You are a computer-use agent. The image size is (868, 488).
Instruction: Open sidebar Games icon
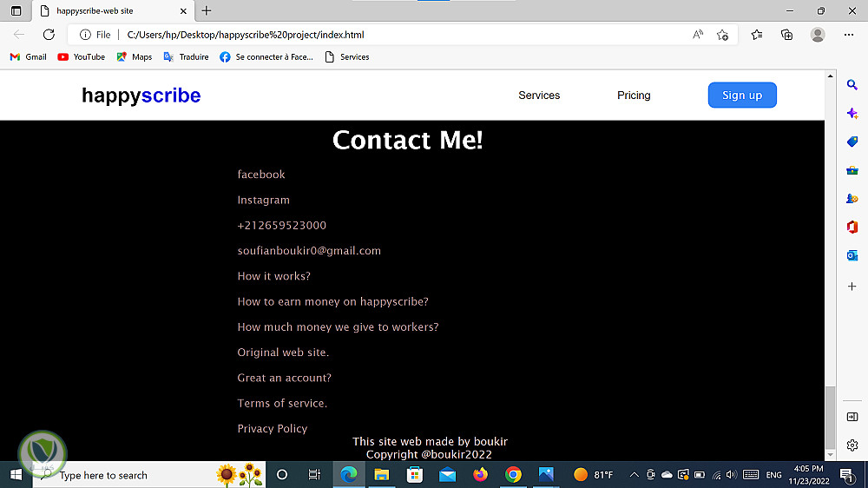(852, 198)
